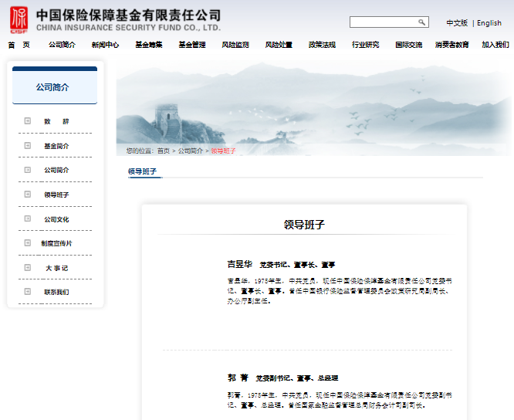Click the name 吉昱华

tap(239, 264)
